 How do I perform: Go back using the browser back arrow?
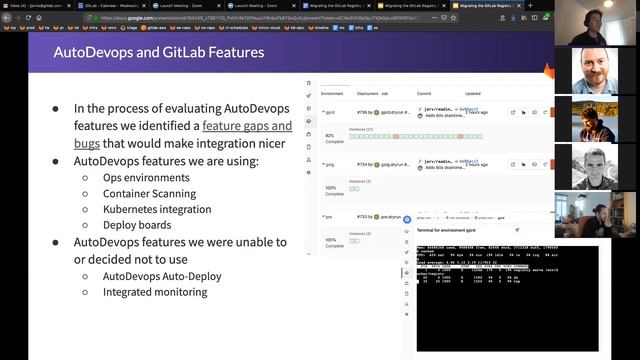tap(7, 18)
